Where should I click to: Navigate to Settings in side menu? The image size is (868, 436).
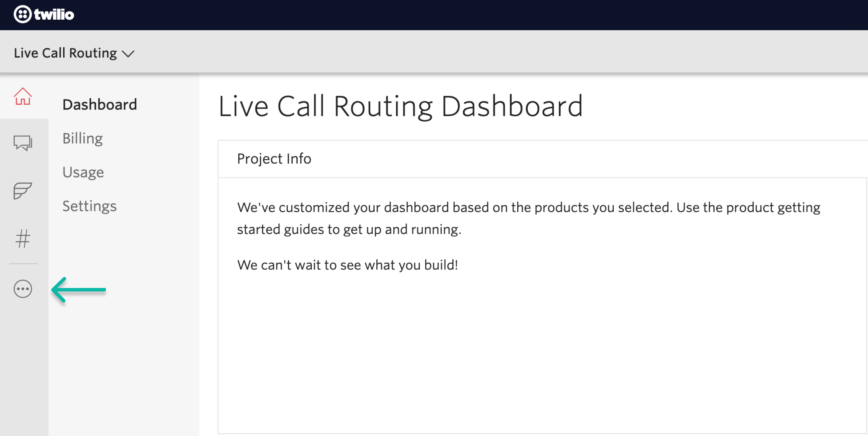point(90,206)
